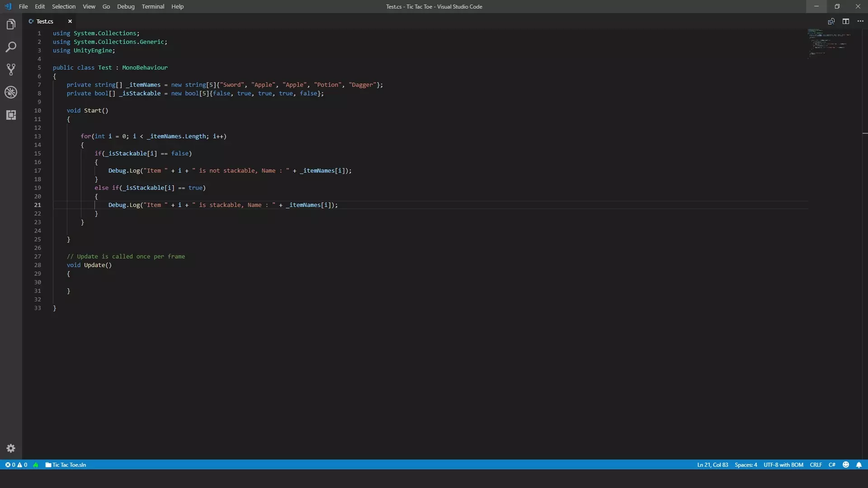
Task: Change encoding via UTF-8 with BOM
Action: pos(783,465)
